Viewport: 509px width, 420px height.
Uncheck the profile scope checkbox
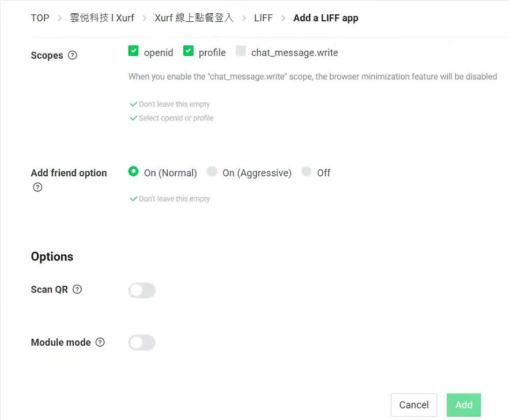point(188,51)
